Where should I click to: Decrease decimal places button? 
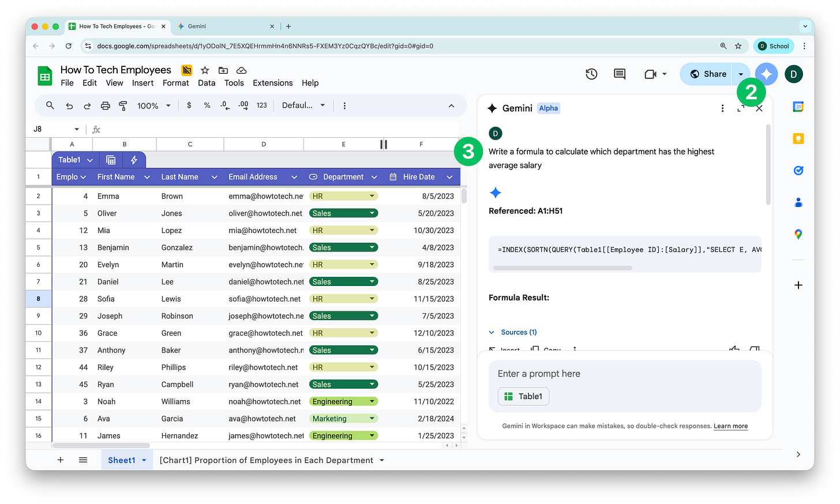[225, 106]
